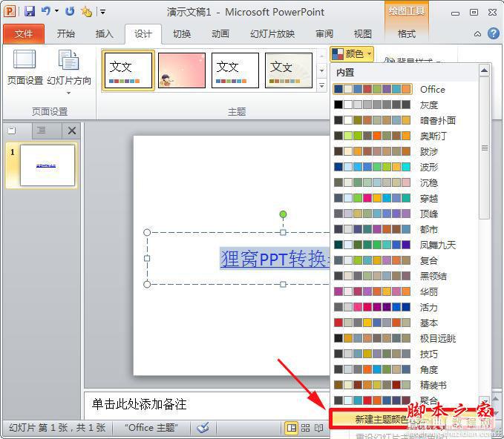Image resolution: width=504 pixels, height=439 pixels.
Task: Open the 幻灯片方向 orientation dropdown
Action: click(69, 72)
